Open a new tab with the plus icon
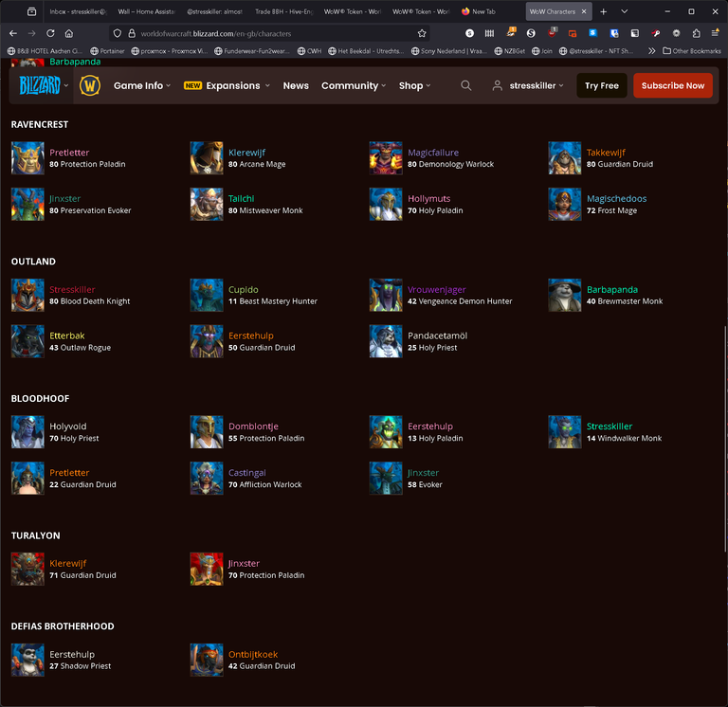This screenshot has height=707, width=728. coord(603,11)
